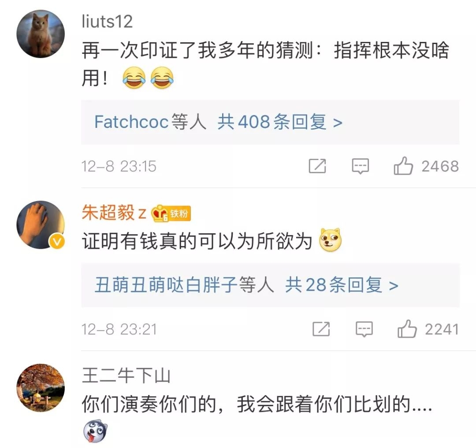Tap the 2468 like count
The width and height of the screenshot is (476, 448).
pyautogui.click(x=440, y=166)
